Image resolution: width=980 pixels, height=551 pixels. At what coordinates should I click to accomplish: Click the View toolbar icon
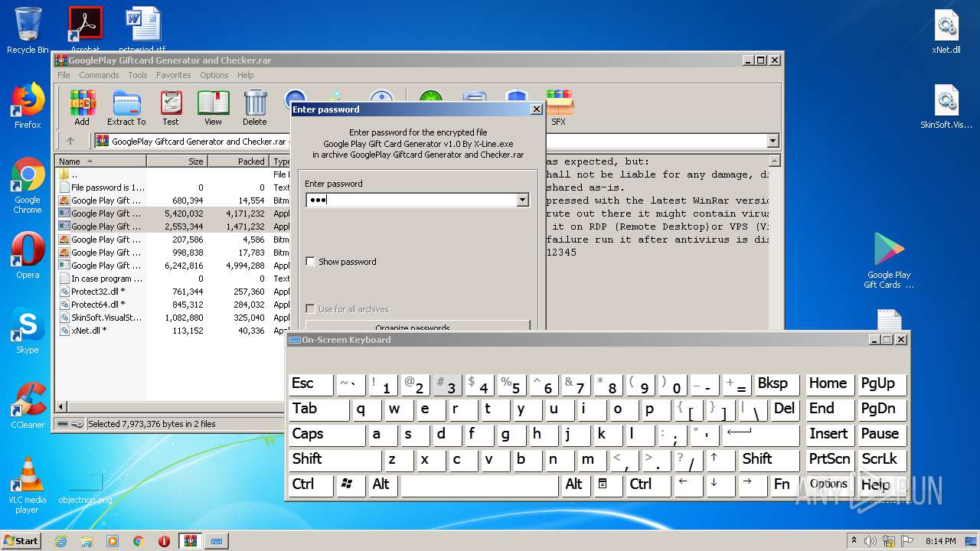pos(213,107)
